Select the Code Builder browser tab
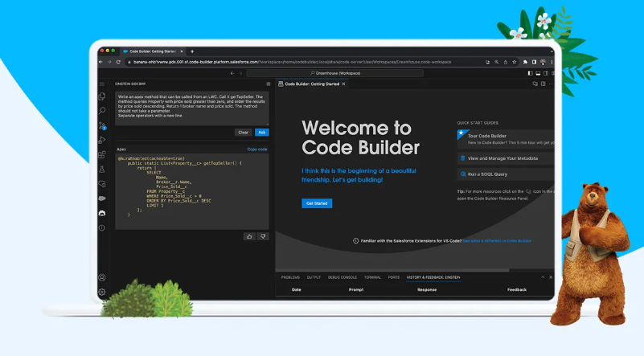 pyautogui.click(x=153, y=51)
